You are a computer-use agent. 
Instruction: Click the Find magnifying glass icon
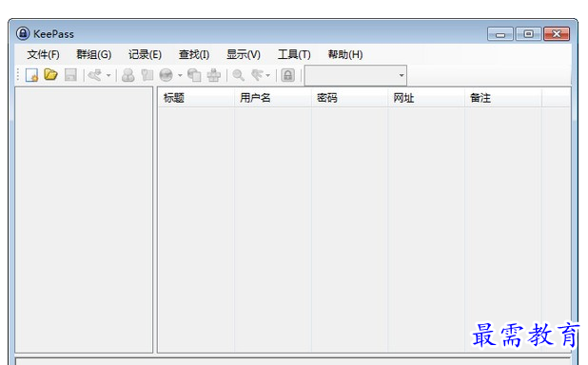tap(238, 75)
